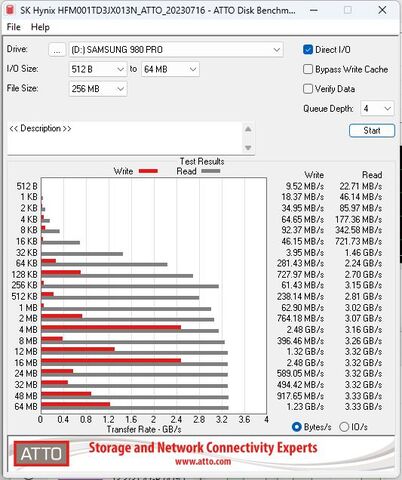
Task: Expand the Queue Depth dropdown
Action: (x=377, y=109)
